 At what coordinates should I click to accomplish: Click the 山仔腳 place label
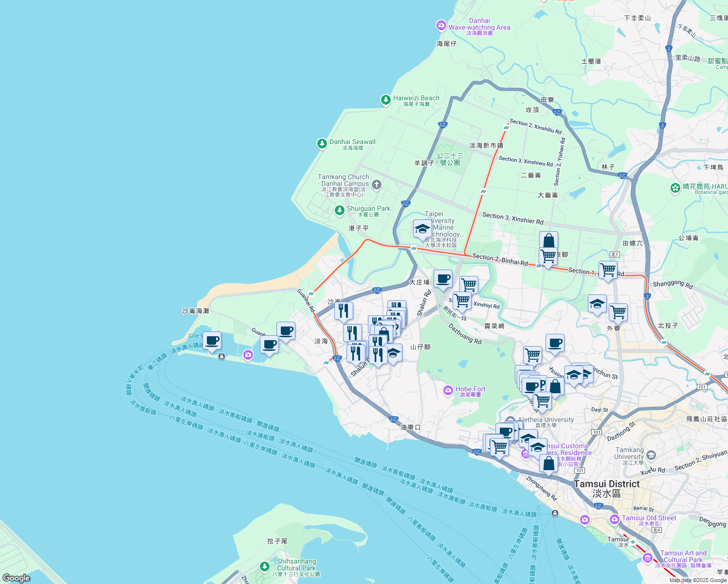pyautogui.click(x=420, y=347)
